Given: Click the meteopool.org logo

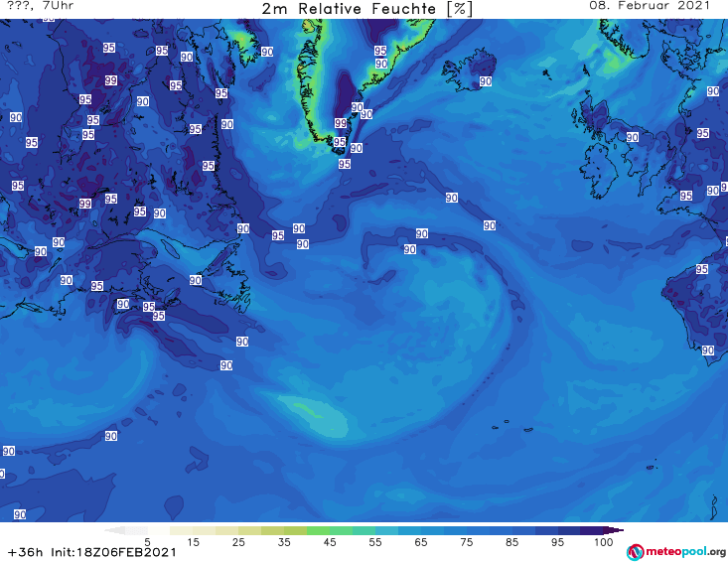Looking at the screenshot, I should [676, 552].
